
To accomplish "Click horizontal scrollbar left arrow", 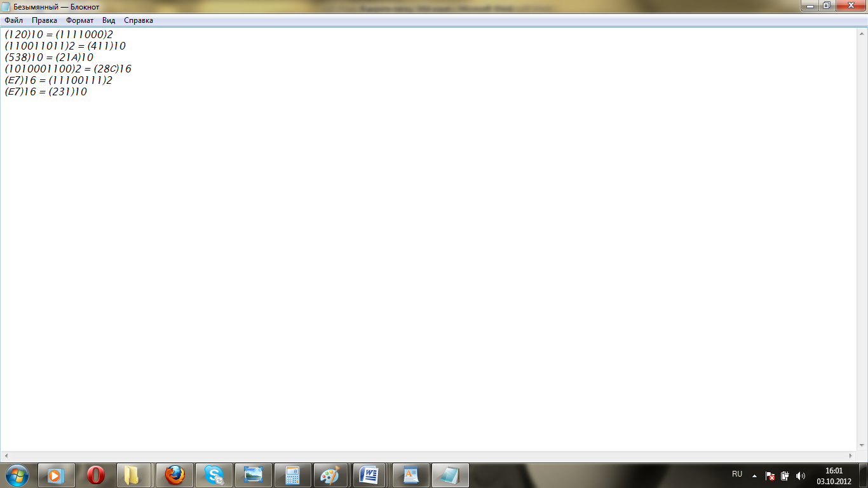I will pyautogui.click(x=6, y=456).
